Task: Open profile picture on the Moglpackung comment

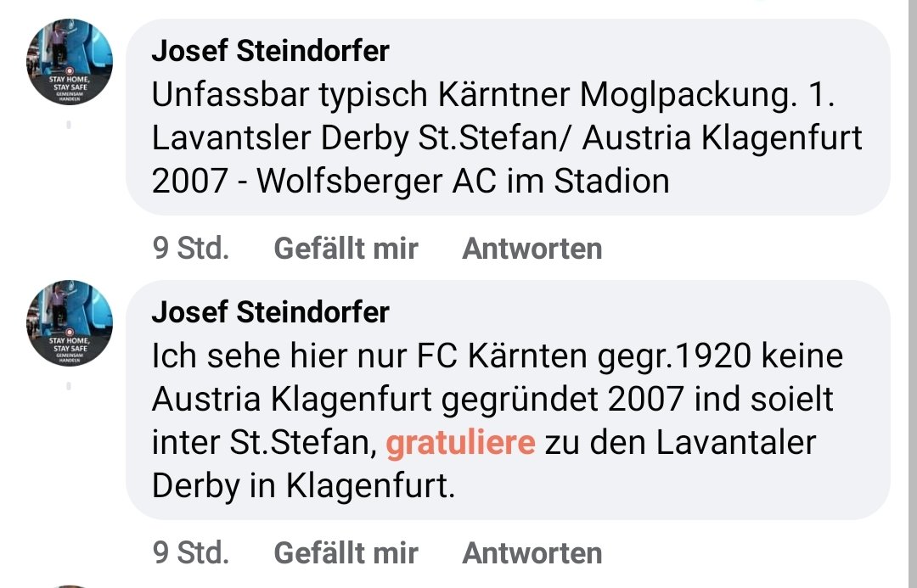Action: click(70, 62)
